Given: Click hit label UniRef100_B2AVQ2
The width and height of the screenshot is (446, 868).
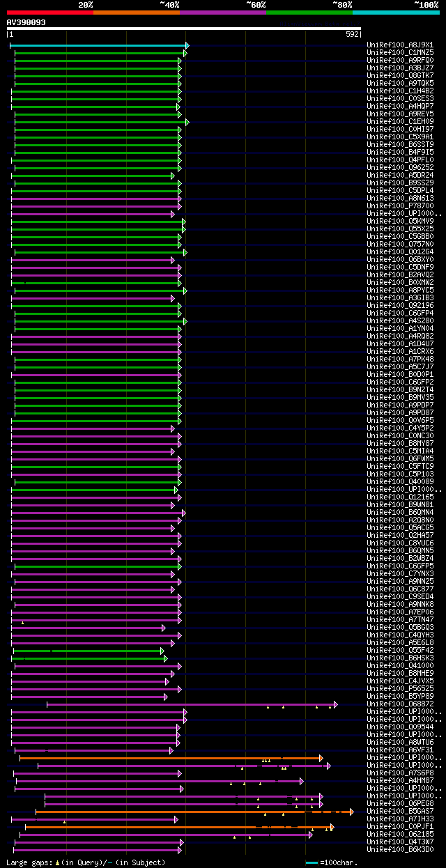Looking at the screenshot, I should (400, 275).
